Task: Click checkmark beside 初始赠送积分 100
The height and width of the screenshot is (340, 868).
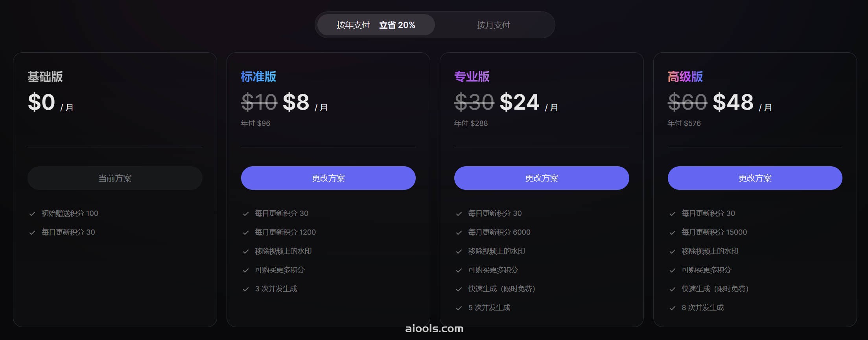Action: tap(32, 214)
